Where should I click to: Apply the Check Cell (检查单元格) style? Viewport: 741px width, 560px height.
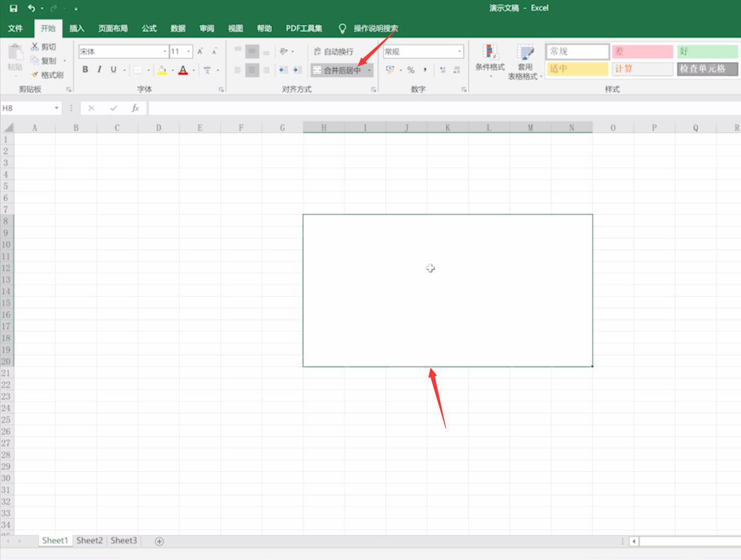707,69
